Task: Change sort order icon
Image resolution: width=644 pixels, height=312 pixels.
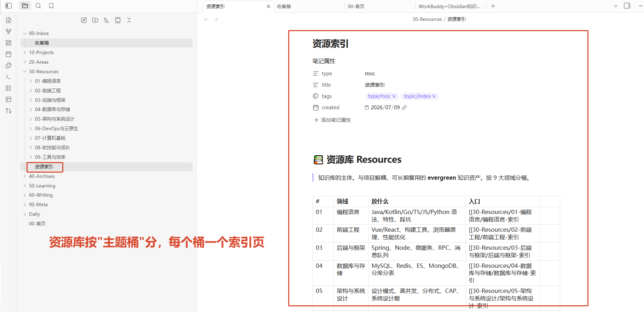Action: (106, 20)
